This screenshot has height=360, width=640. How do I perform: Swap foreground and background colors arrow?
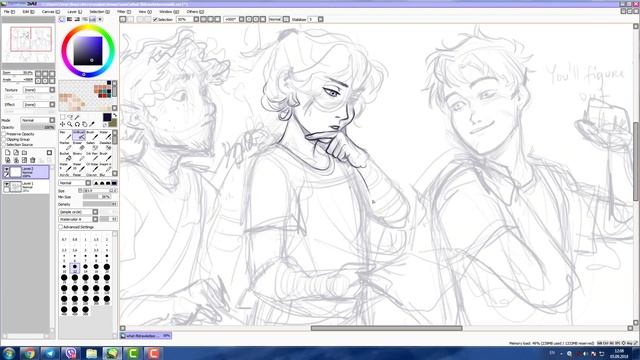[x=115, y=115]
